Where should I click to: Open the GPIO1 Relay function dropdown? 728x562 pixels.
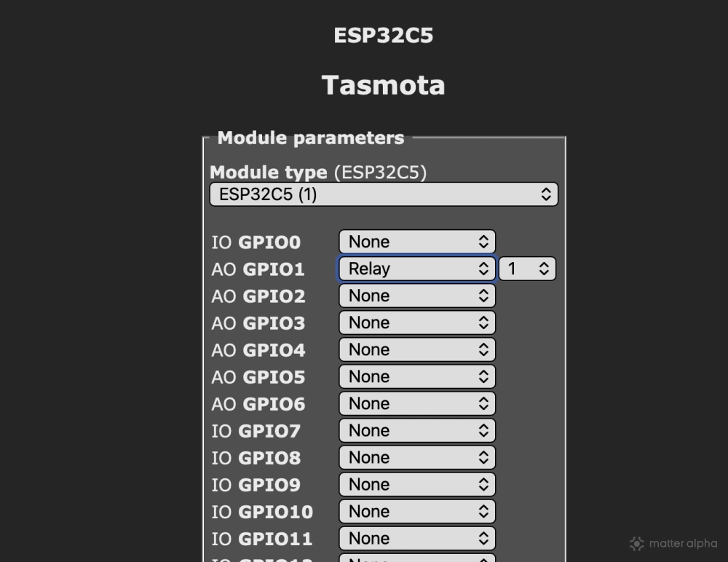pos(417,269)
